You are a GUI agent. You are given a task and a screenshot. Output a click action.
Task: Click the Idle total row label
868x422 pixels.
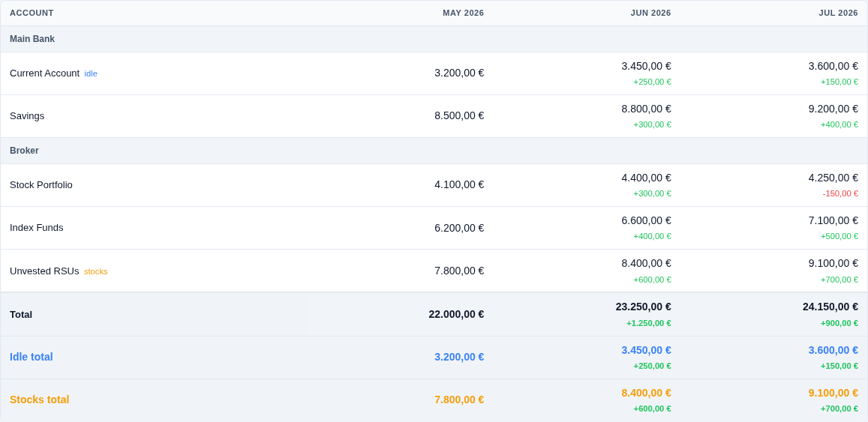pyautogui.click(x=32, y=358)
